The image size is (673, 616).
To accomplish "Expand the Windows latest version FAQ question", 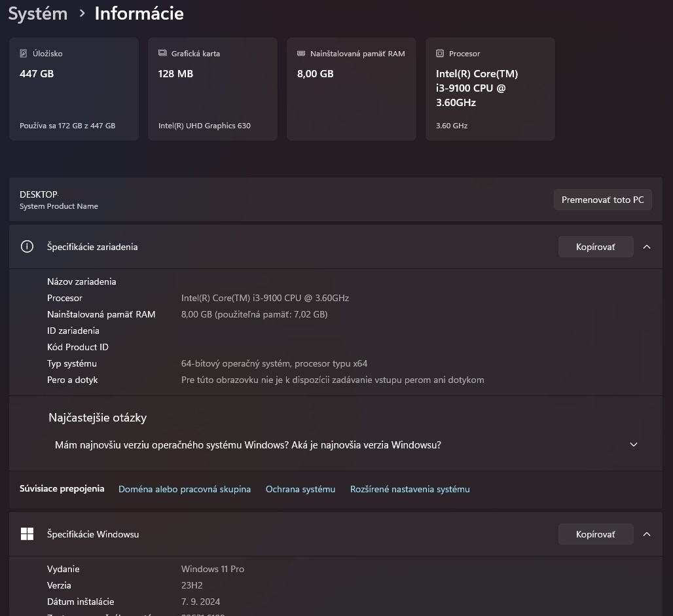I will (633, 445).
